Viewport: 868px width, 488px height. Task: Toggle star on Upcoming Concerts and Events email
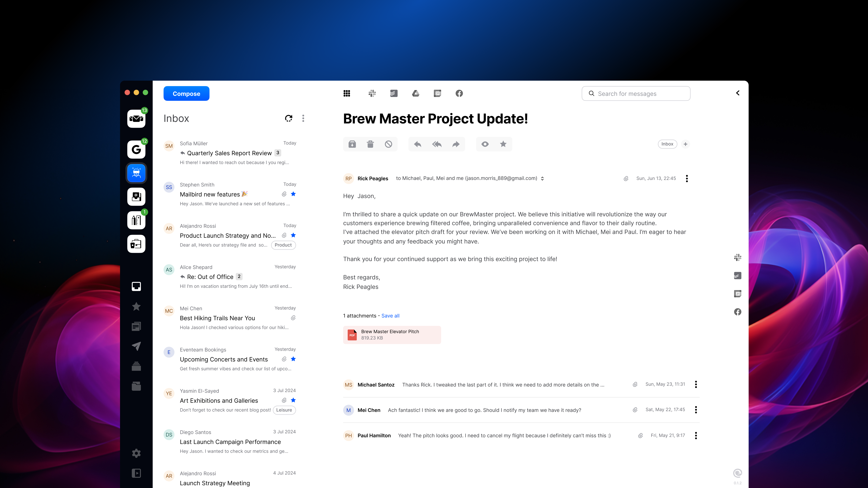[x=293, y=359]
